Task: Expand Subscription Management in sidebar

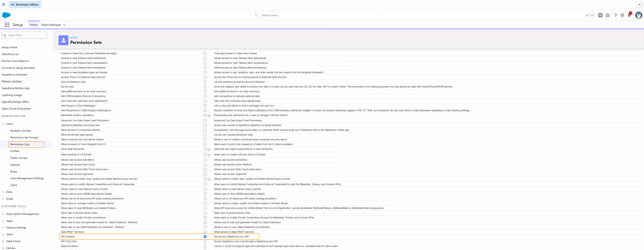Action: point(3,214)
